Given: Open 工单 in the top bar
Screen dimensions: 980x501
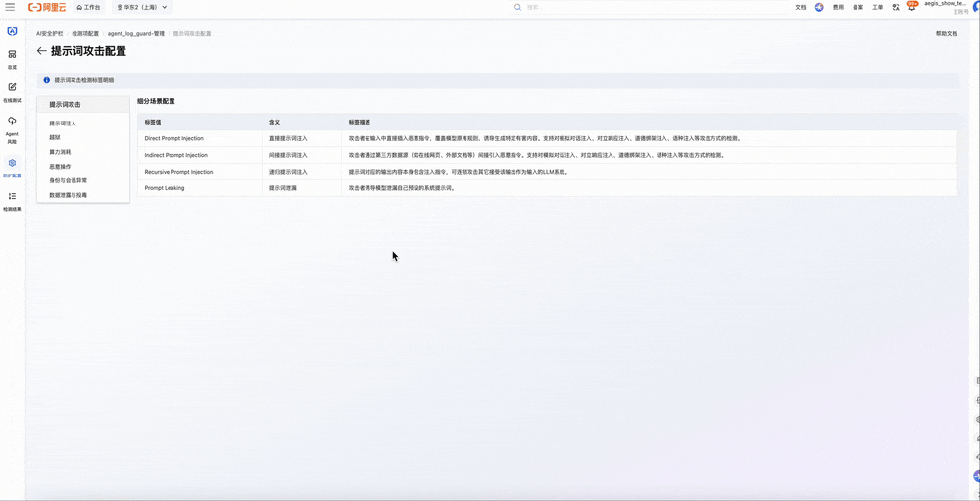Looking at the screenshot, I should click(877, 8).
